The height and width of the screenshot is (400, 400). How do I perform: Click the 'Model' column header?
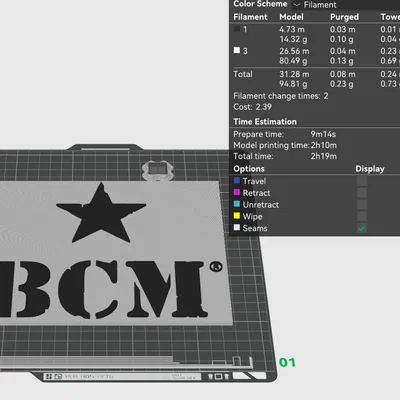291,17
